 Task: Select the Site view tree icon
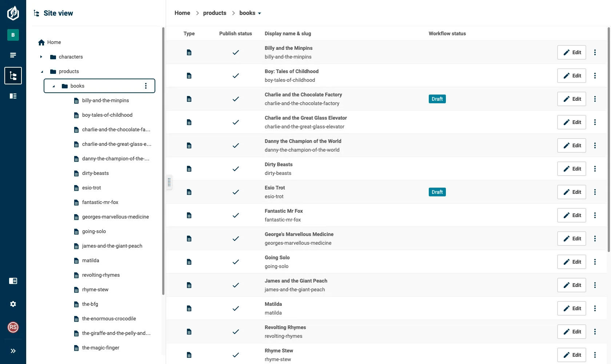(x=13, y=76)
